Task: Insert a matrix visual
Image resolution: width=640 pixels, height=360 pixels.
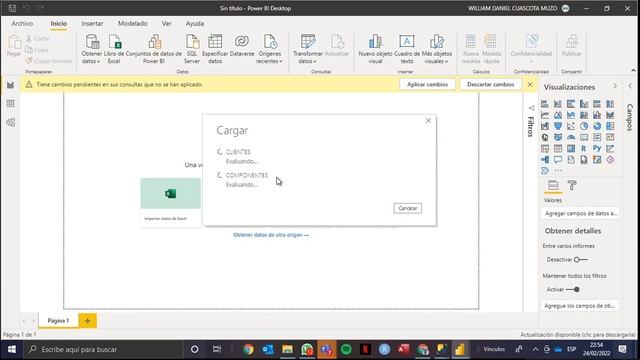Action: pos(571,149)
